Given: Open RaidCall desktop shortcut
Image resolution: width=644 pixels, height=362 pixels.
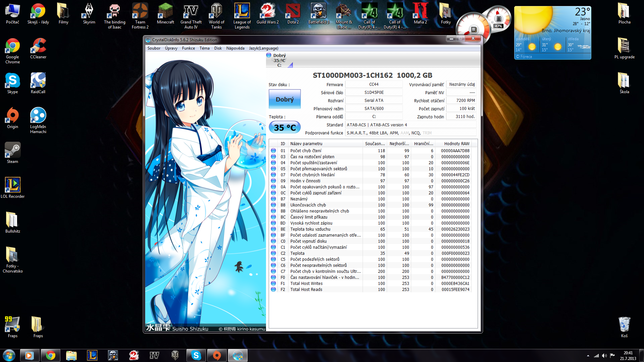Looking at the screenshot, I should [x=38, y=83].
